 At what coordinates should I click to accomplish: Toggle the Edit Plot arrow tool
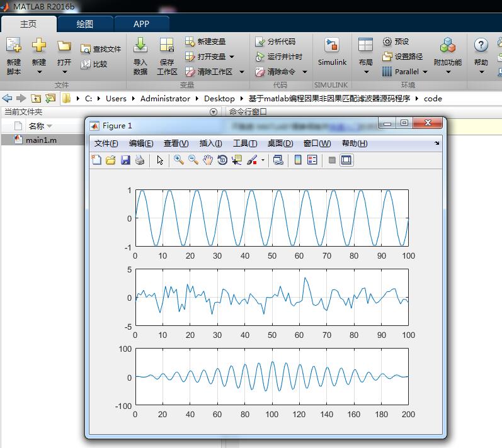[160, 160]
